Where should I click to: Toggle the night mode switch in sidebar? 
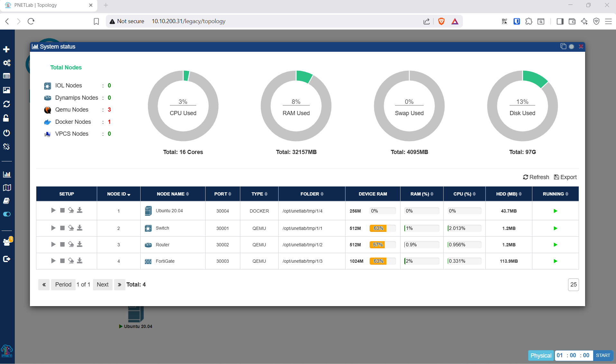tap(7, 214)
